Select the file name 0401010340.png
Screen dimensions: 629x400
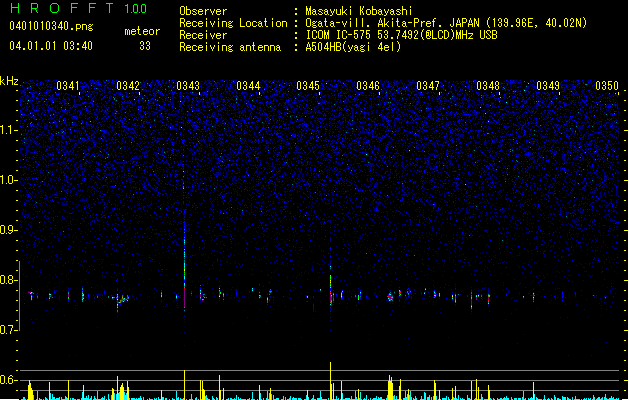[x=51, y=26]
